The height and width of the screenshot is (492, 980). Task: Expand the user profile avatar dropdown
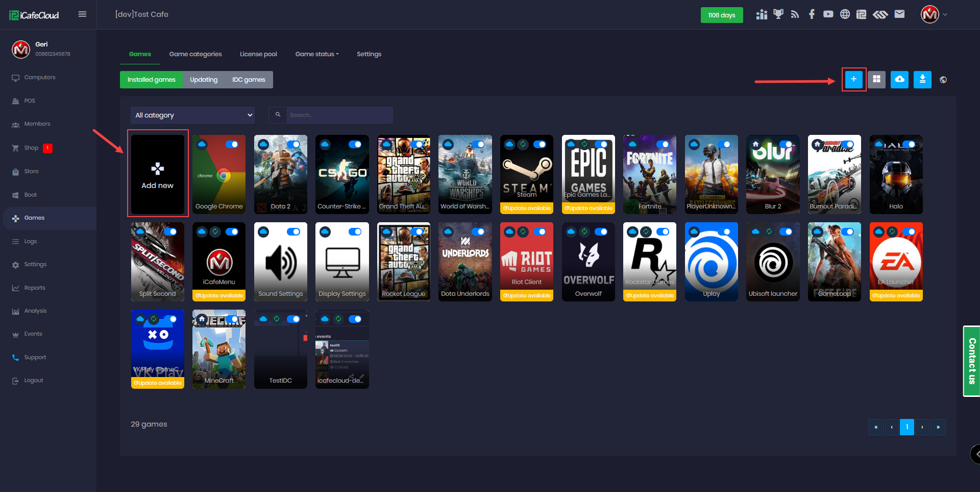tap(934, 14)
